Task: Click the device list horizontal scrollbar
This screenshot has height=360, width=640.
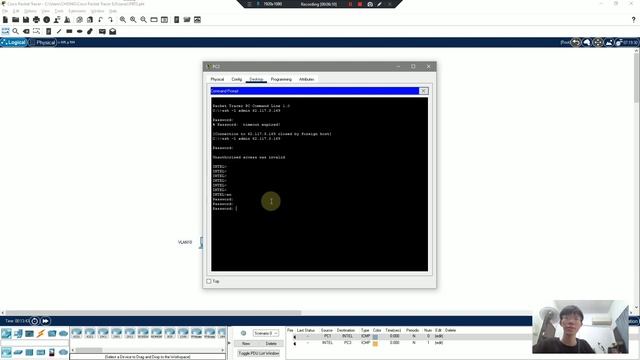Action: 148,350
